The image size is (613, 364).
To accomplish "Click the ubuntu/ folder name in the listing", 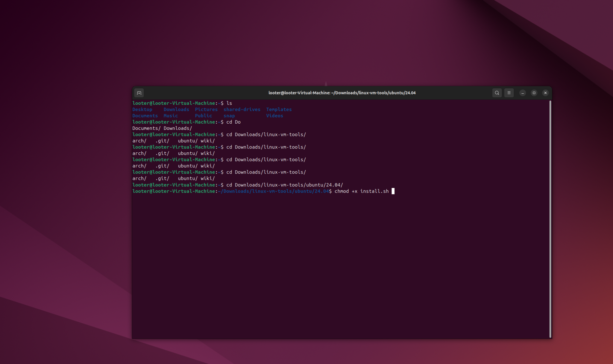I will pyautogui.click(x=187, y=140).
